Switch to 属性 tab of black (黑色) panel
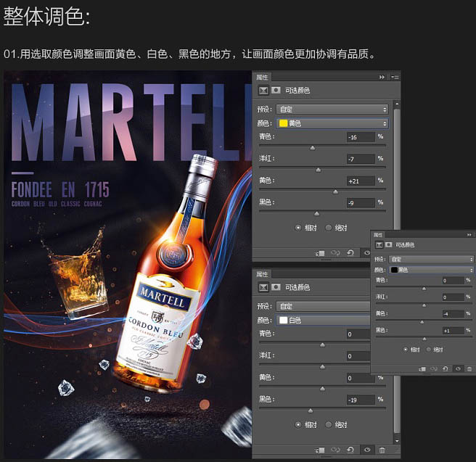 [x=378, y=235]
